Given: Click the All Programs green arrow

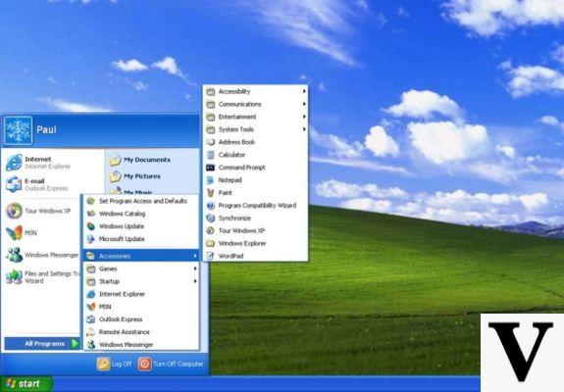Looking at the screenshot, I should click(75, 344).
